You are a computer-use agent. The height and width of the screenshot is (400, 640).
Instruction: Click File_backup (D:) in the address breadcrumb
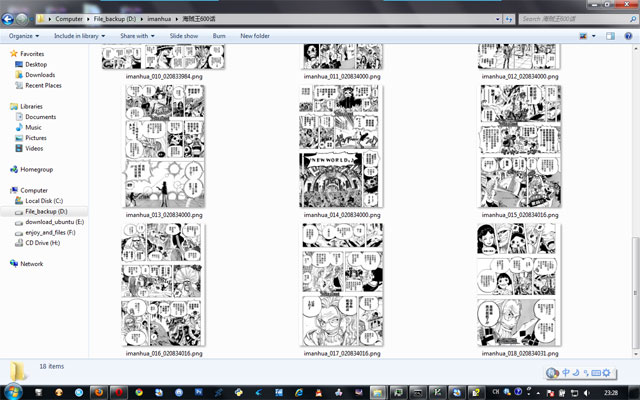click(x=115, y=19)
